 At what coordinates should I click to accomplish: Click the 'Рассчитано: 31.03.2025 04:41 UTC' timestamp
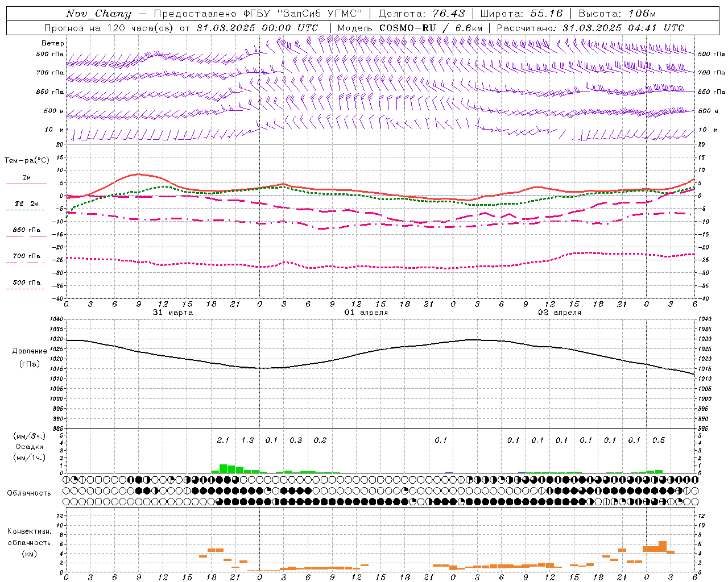(x=590, y=28)
